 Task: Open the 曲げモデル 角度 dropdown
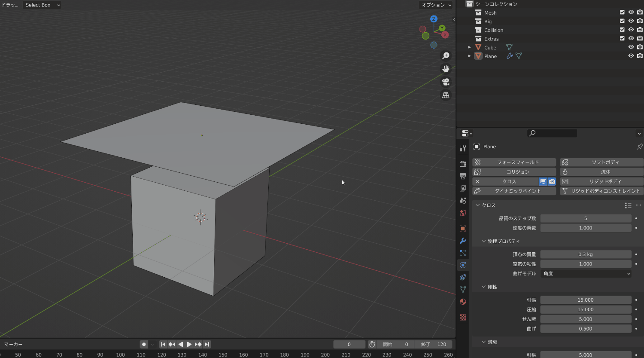586,273
